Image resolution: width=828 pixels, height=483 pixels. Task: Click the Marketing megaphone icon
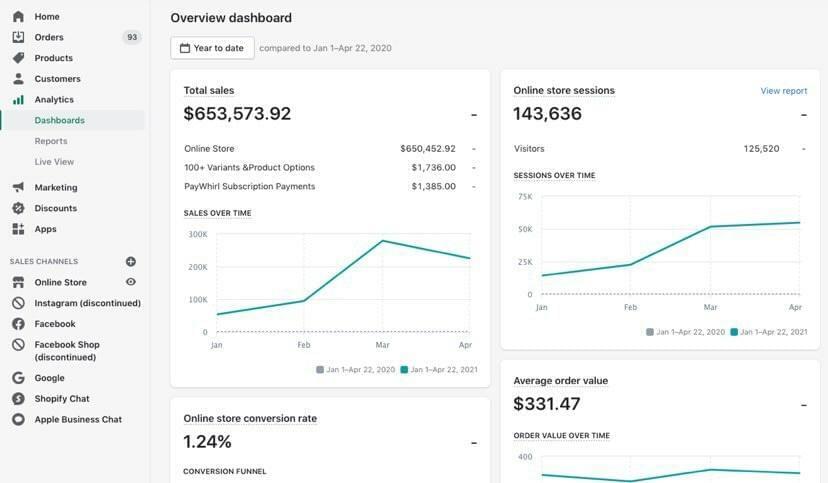pyautogui.click(x=18, y=188)
